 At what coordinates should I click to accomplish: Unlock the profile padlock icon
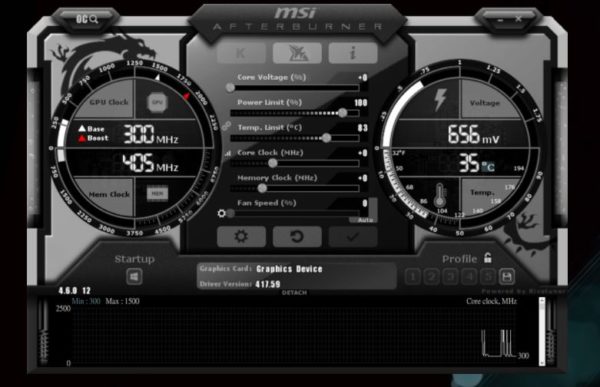click(488, 258)
